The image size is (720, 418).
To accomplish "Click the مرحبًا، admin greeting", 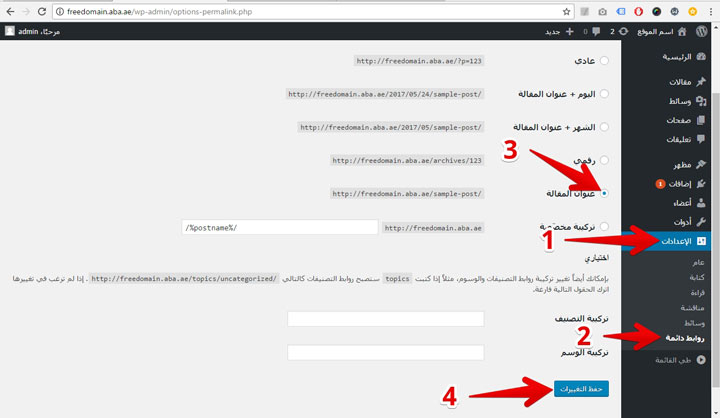I will click(x=39, y=32).
